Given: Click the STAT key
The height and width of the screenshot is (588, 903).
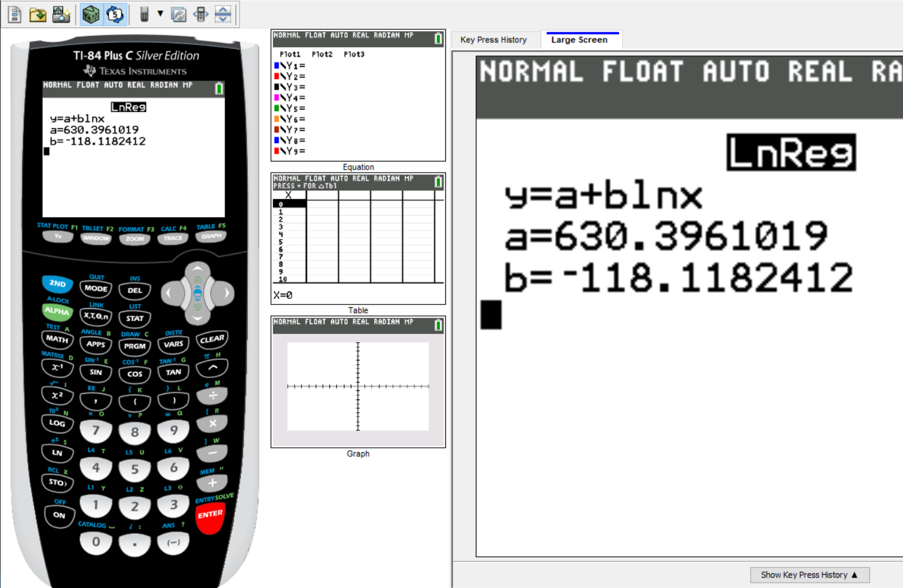Looking at the screenshot, I should pyautogui.click(x=135, y=318).
